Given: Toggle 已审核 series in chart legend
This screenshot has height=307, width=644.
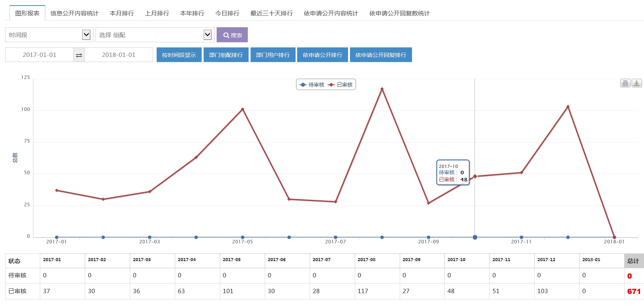Looking at the screenshot, I should tap(340, 85).
